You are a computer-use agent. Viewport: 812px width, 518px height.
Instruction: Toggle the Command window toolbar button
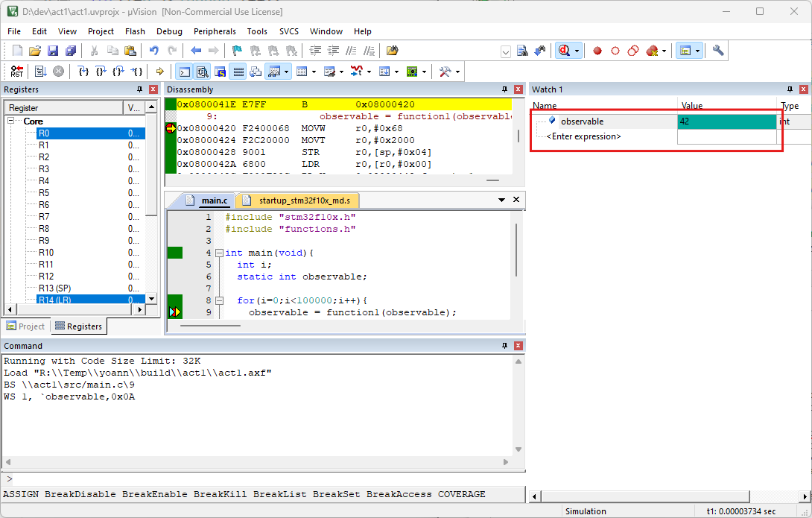[184, 72]
